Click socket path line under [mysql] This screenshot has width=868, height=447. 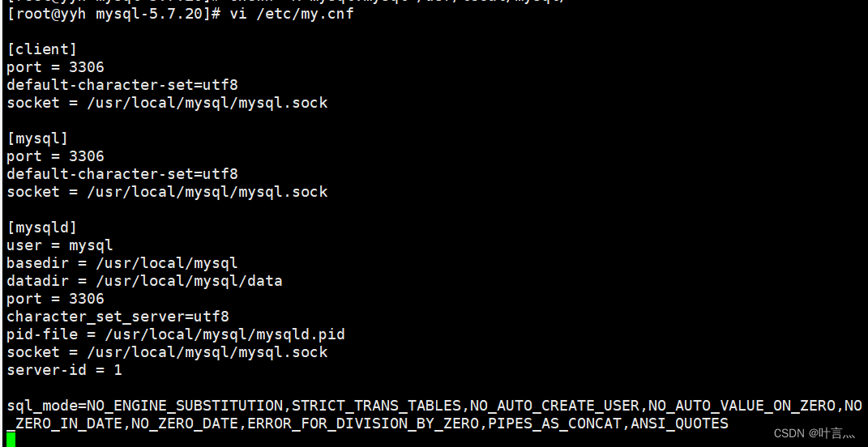pyautogui.click(x=167, y=192)
